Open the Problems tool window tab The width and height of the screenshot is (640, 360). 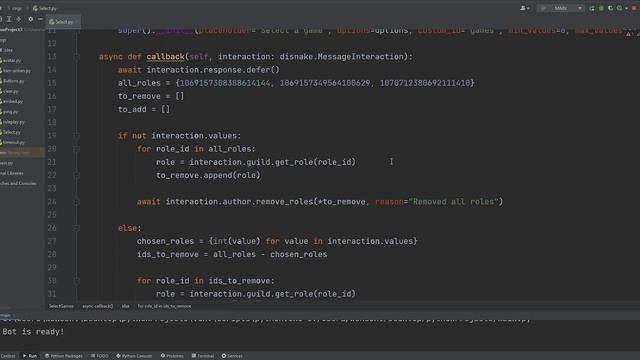pos(172,356)
